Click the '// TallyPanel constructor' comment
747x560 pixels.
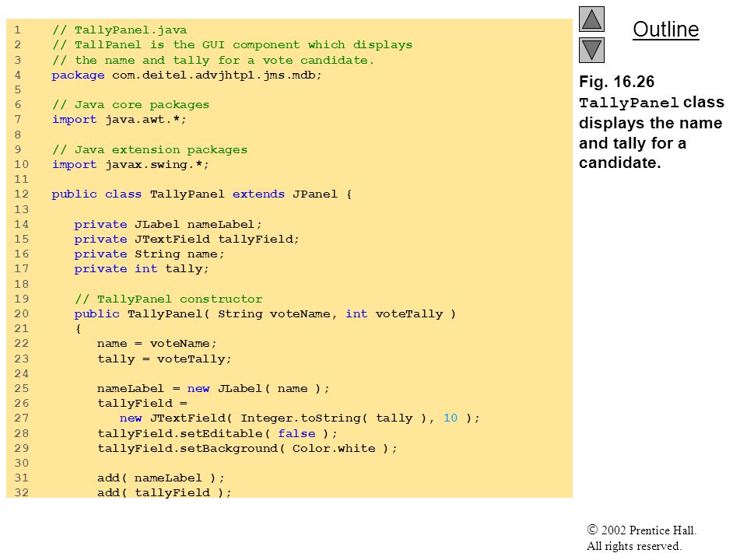pos(168,299)
